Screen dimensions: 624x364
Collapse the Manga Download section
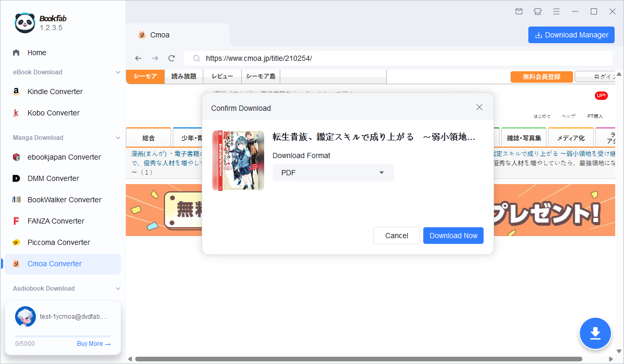(118, 138)
